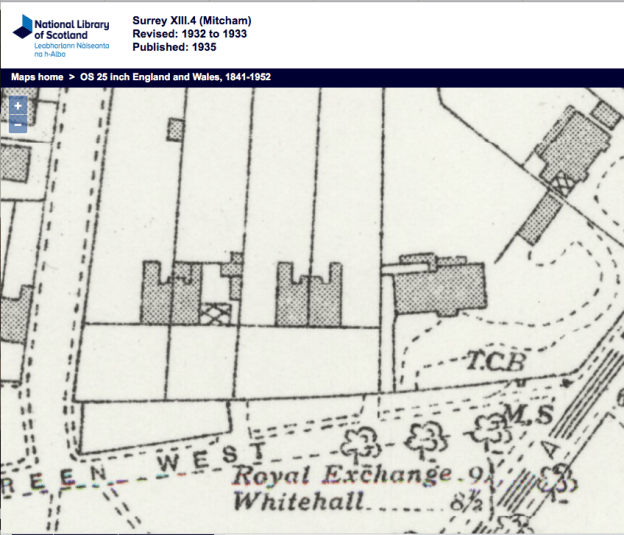
Task: Click the T.C.B label on the map
Action: click(497, 362)
